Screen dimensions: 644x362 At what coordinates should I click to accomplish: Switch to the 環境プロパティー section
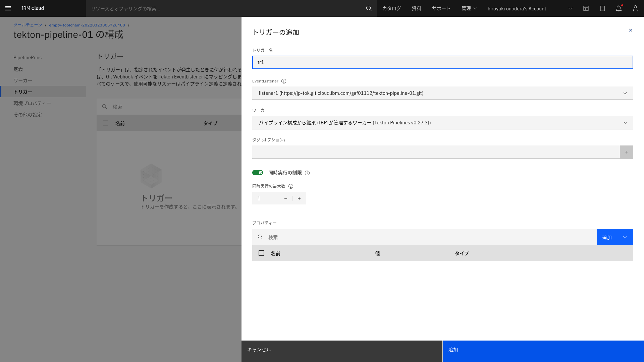pos(32,103)
